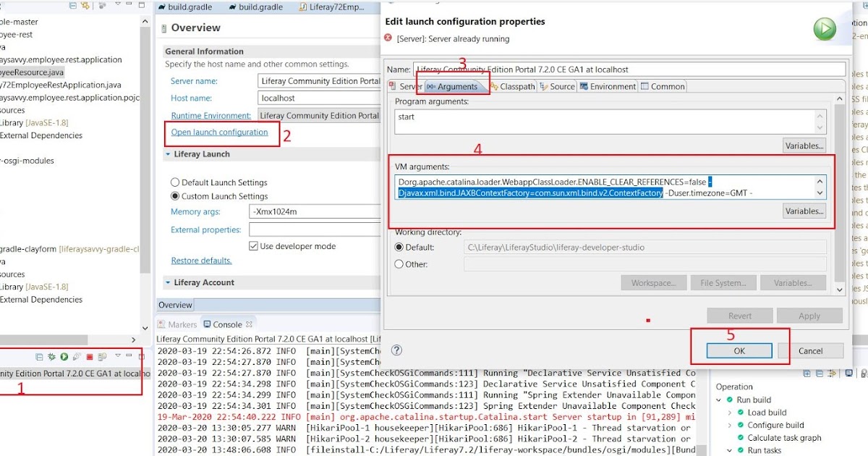Confirm changes with the OK button
Image resolution: width=868 pixels, height=456 pixels.
739,350
